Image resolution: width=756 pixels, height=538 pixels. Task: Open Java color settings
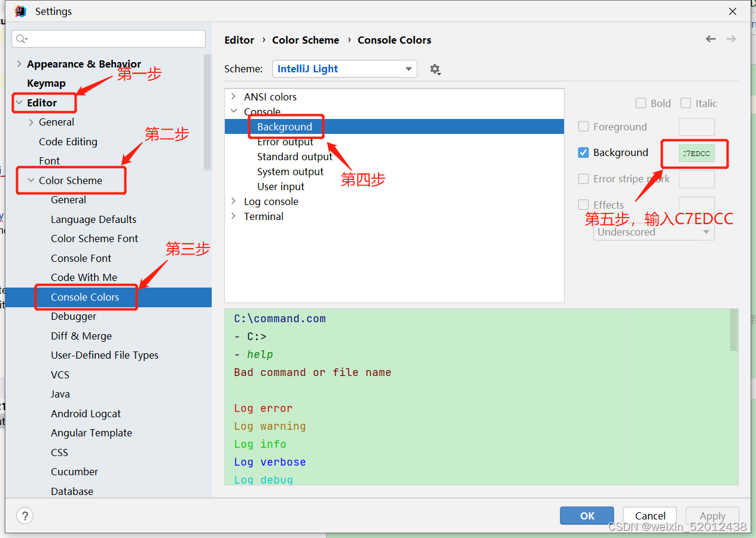point(60,394)
